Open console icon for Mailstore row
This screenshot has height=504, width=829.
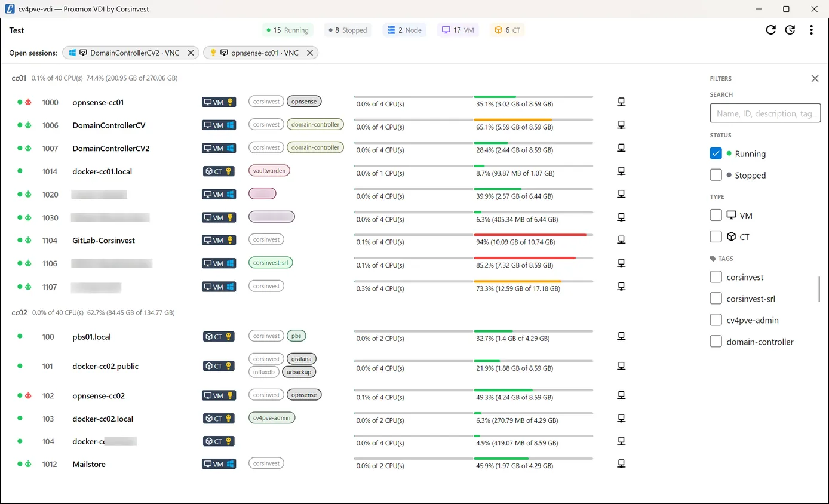point(621,464)
